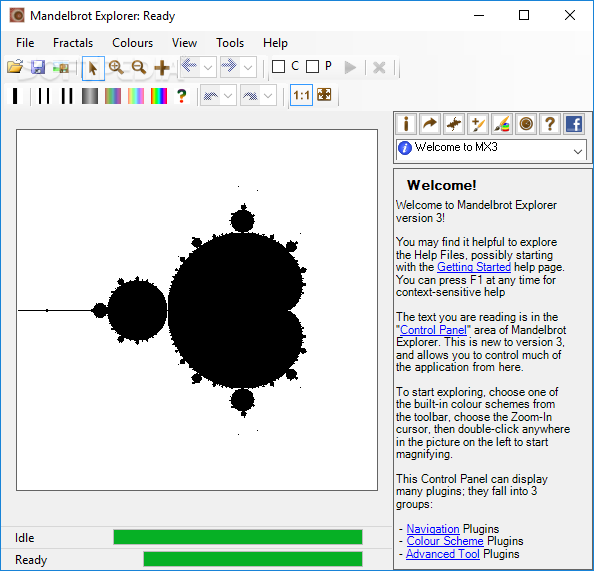Save image with picture-and-disk icon
This screenshot has height=571, width=594.
pos(61,68)
